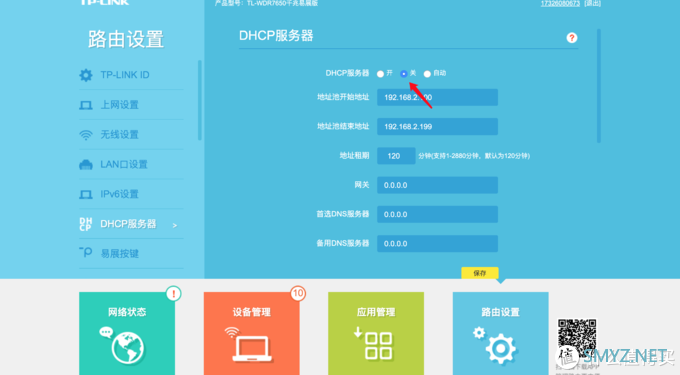Screen dimensions: 680x375
Task: Click the QR code image
Action: pos(577,338)
